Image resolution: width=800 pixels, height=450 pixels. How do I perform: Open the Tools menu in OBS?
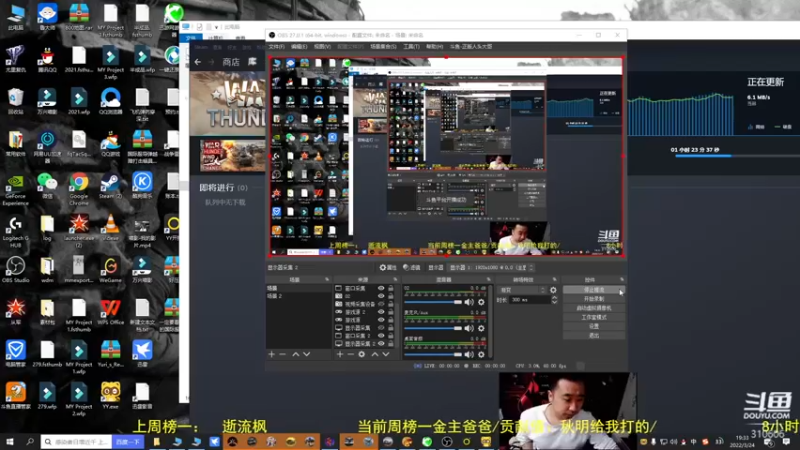pos(411,46)
